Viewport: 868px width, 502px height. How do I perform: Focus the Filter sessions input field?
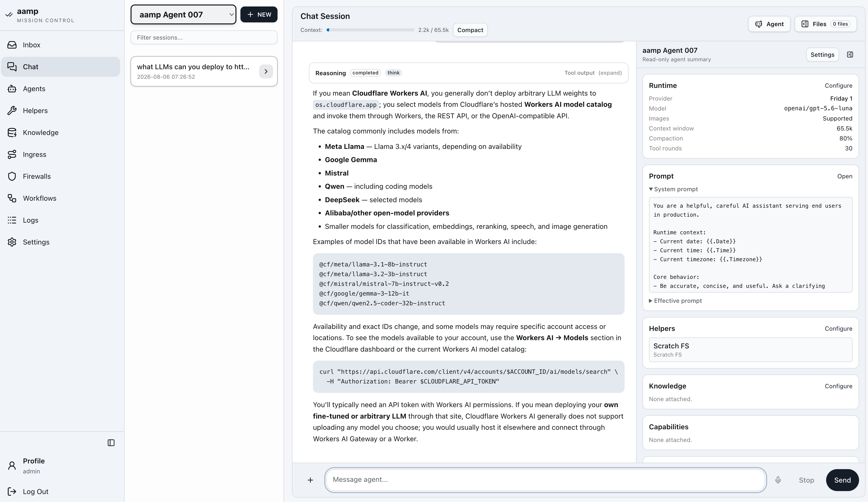[x=204, y=38]
